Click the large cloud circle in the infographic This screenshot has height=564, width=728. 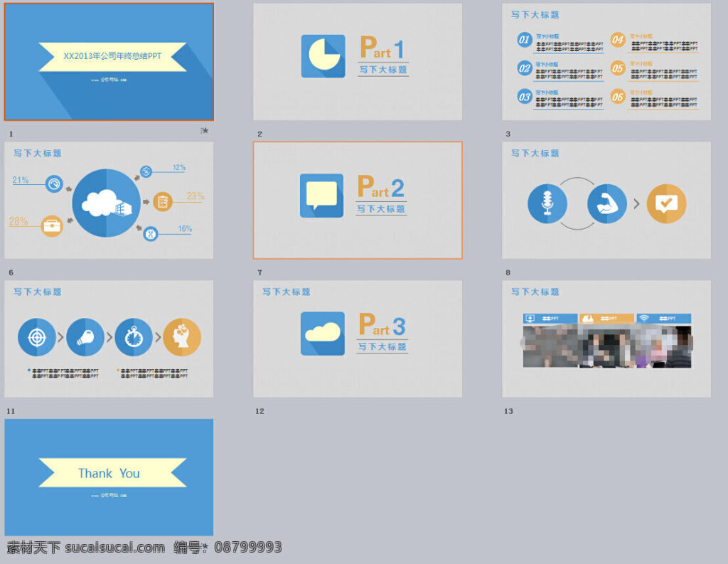point(107,203)
